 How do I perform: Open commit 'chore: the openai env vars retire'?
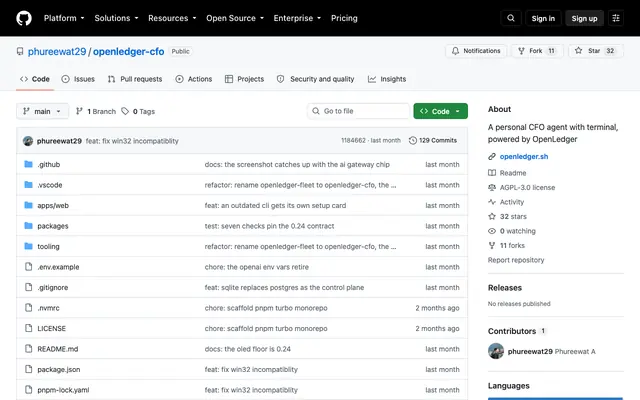coord(257,267)
